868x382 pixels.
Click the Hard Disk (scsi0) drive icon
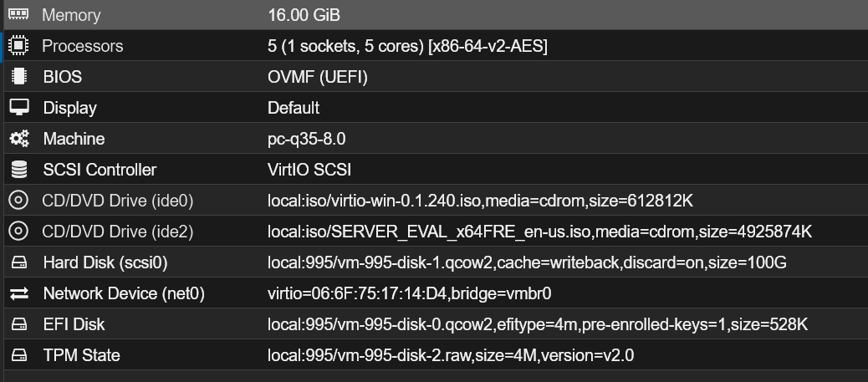click(x=18, y=262)
